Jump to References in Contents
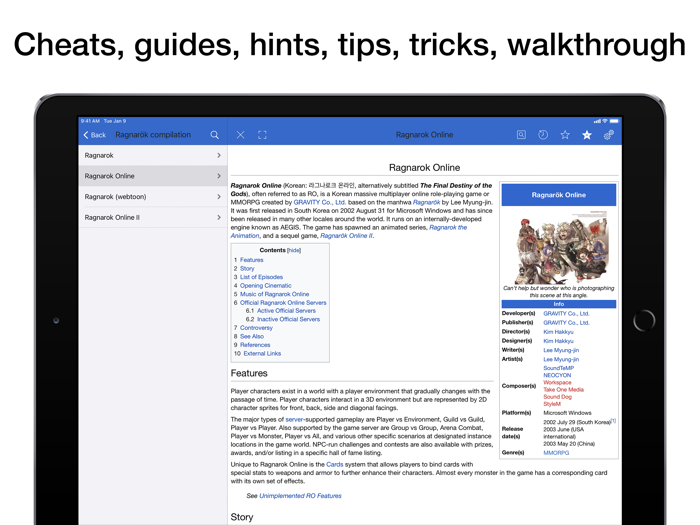This screenshot has width=700, height=525. (255, 345)
